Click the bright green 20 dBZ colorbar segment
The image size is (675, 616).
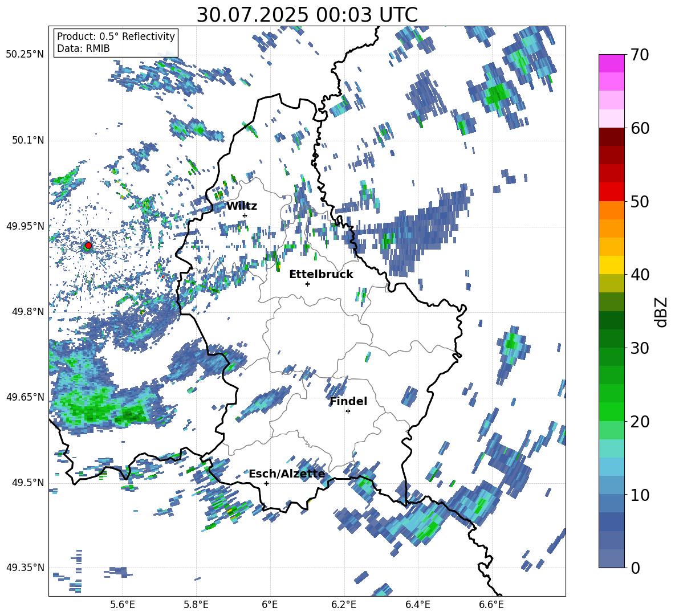[x=611, y=411]
